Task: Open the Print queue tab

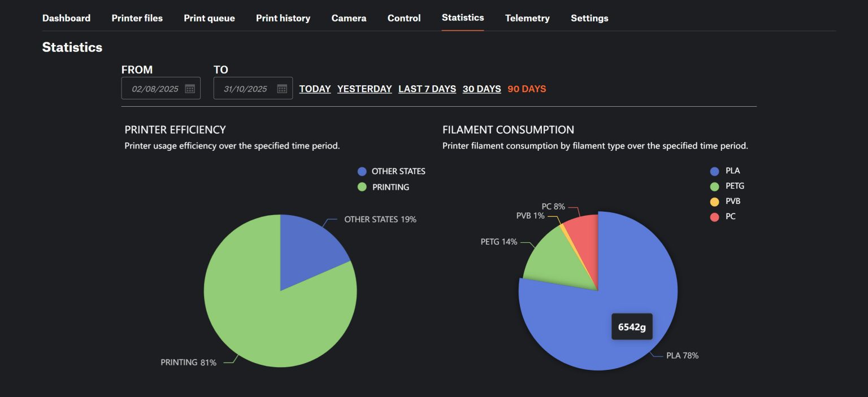Action: coord(209,18)
